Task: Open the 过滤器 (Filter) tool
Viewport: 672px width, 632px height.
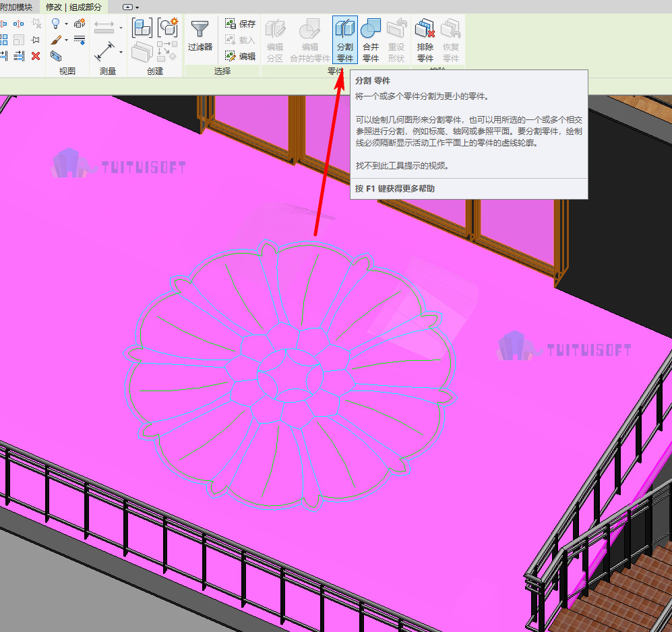Action: coord(200,36)
